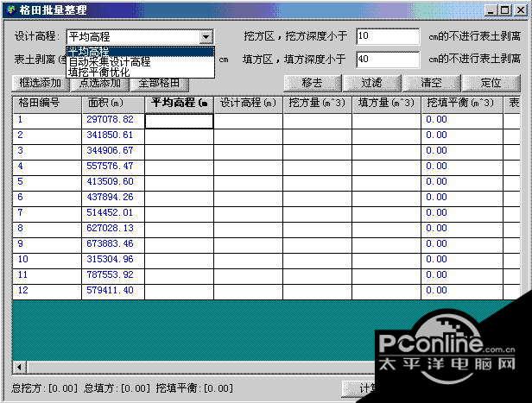Select the area cell 673883.46
The width and height of the screenshot is (532, 403).
(x=113, y=245)
